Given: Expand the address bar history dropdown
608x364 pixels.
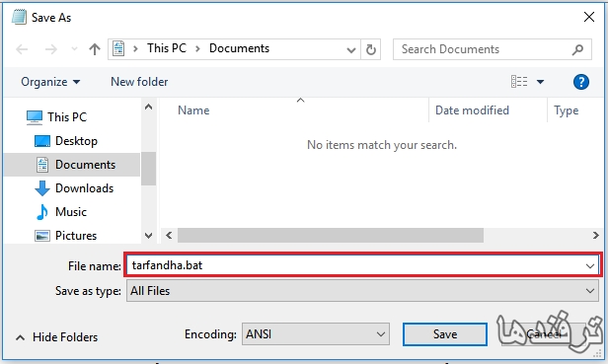Looking at the screenshot, I should click(x=351, y=49).
